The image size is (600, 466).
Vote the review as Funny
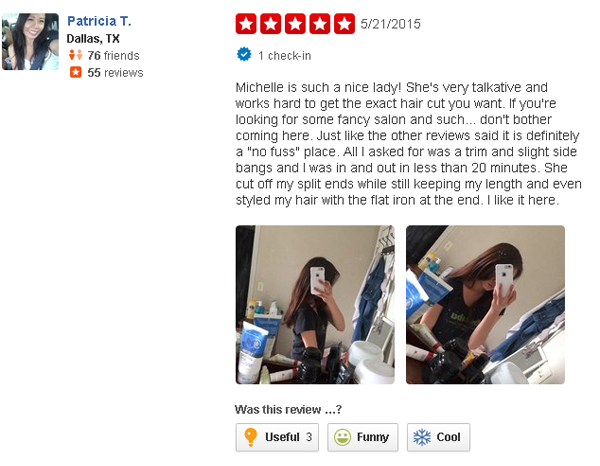click(x=362, y=437)
